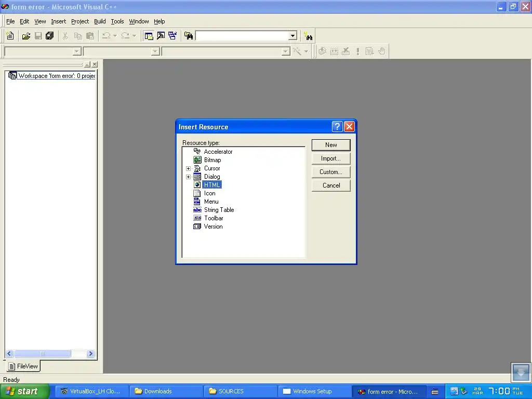
Task: Open a file with the Open folder icon
Action: pyautogui.click(x=26, y=36)
